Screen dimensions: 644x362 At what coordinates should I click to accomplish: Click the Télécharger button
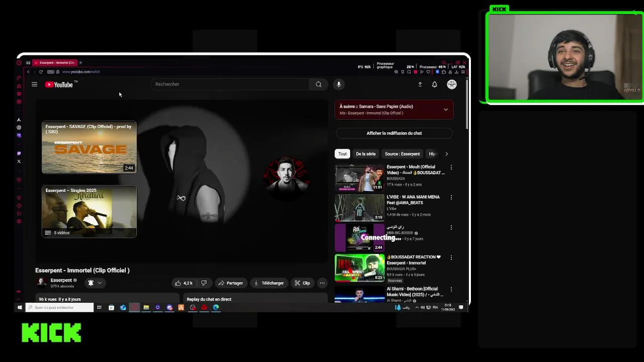click(269, 283)
